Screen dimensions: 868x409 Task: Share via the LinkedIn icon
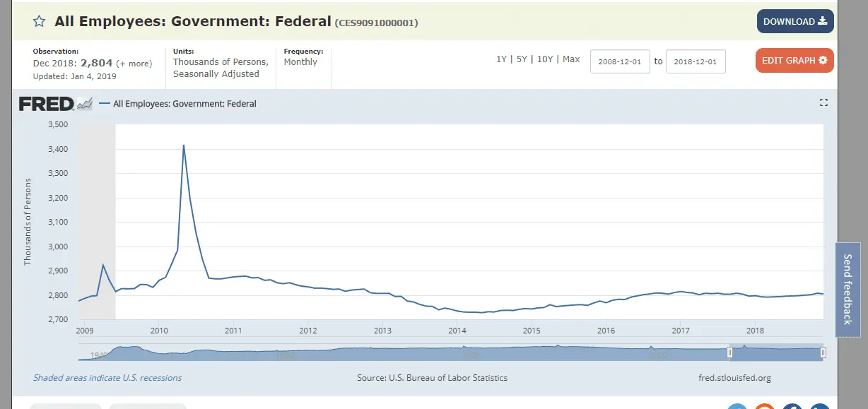coord(819,407)
